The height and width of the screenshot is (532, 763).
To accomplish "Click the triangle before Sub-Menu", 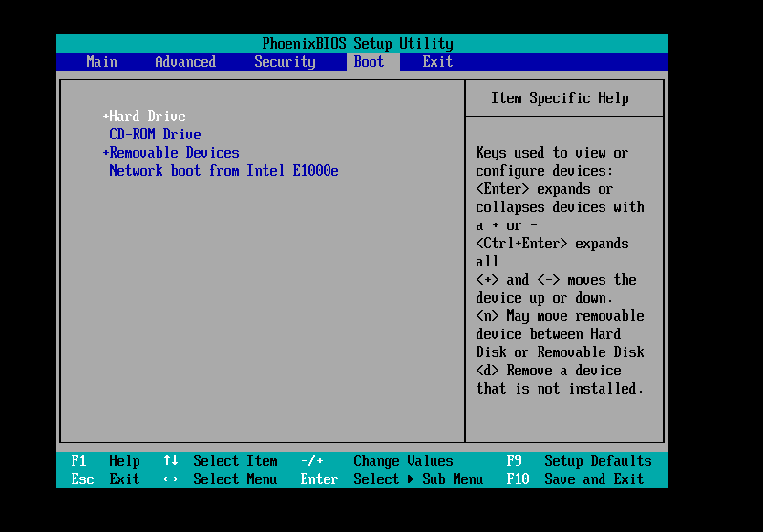I will [411, 479].
